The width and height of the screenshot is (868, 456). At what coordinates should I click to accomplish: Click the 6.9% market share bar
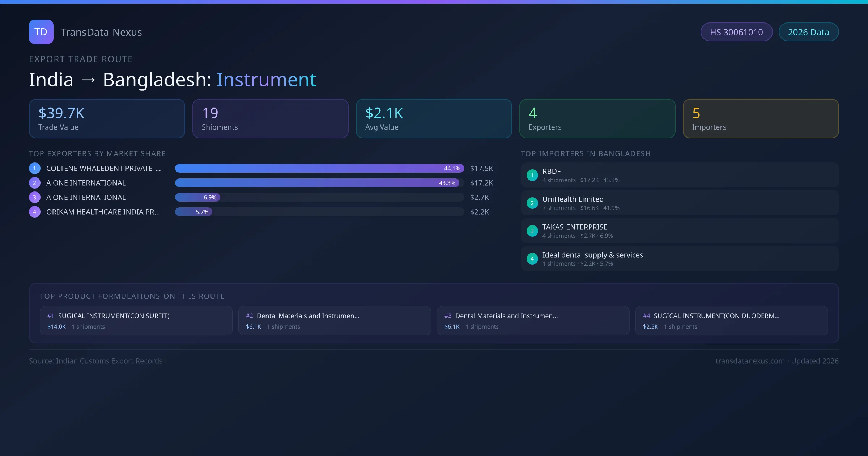click(197, 197)
